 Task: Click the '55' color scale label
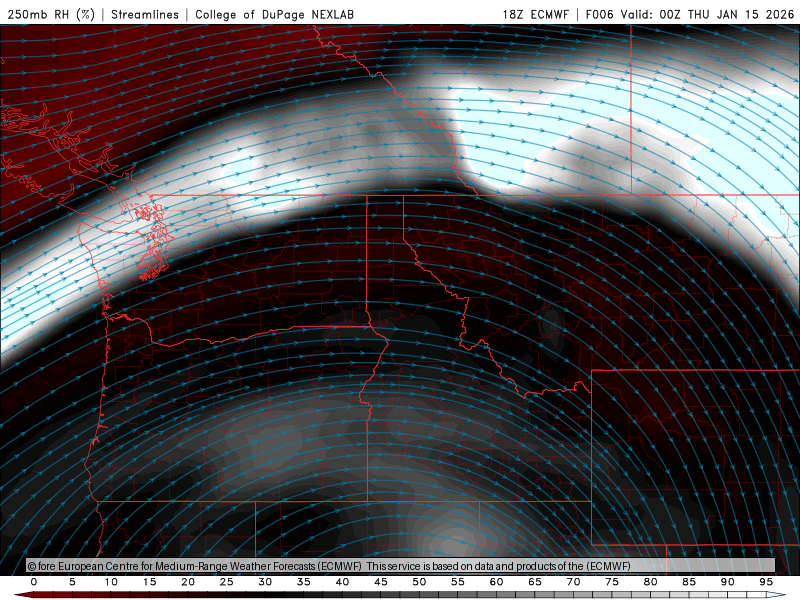458,582
